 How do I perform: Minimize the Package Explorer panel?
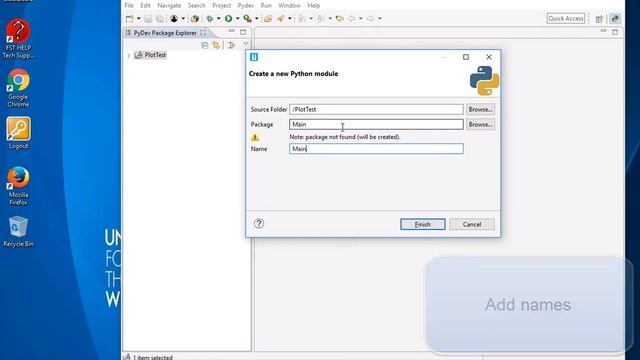[231, 31]
